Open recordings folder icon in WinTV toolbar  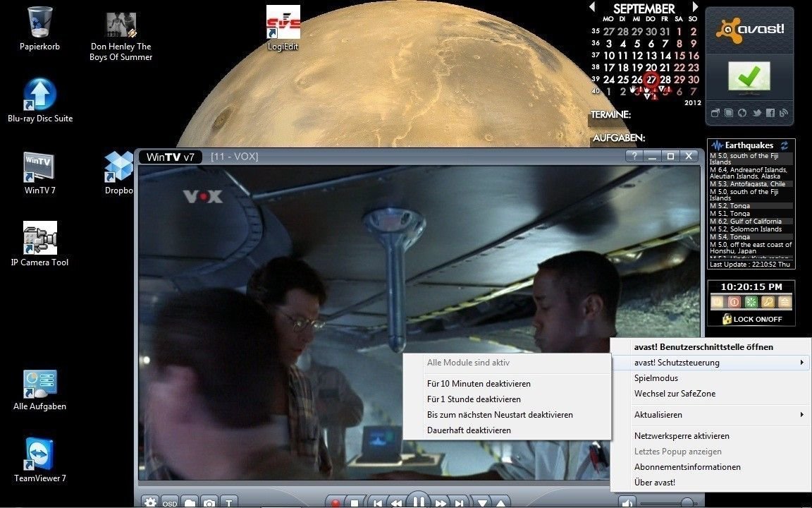[x=190, y=502]
